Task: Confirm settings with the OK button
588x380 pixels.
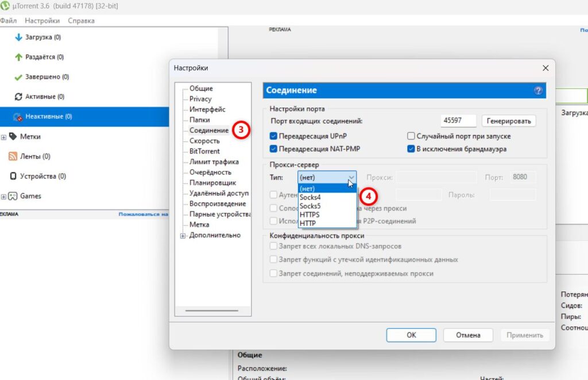Action: 411,335
